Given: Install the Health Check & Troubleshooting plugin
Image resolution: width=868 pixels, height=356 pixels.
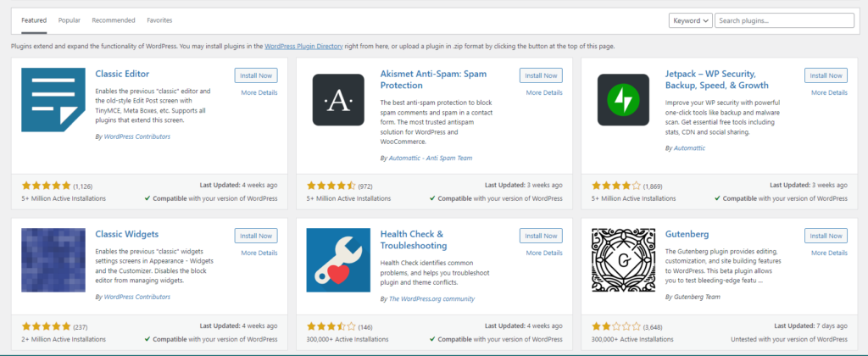Looking at the screenshot, I should click(x=541, y=236).
